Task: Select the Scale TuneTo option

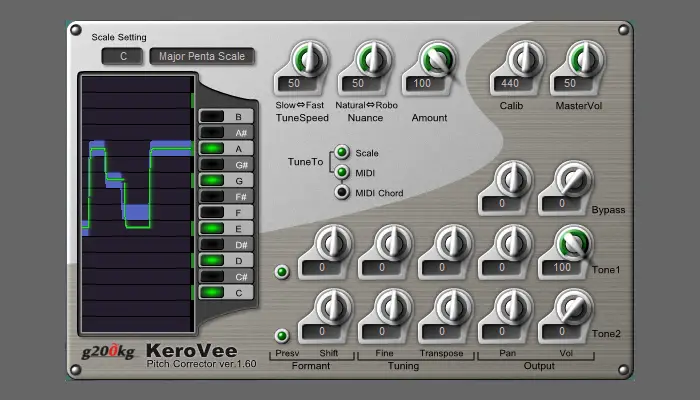Action: pyautogui.click(x=342, y=152)
